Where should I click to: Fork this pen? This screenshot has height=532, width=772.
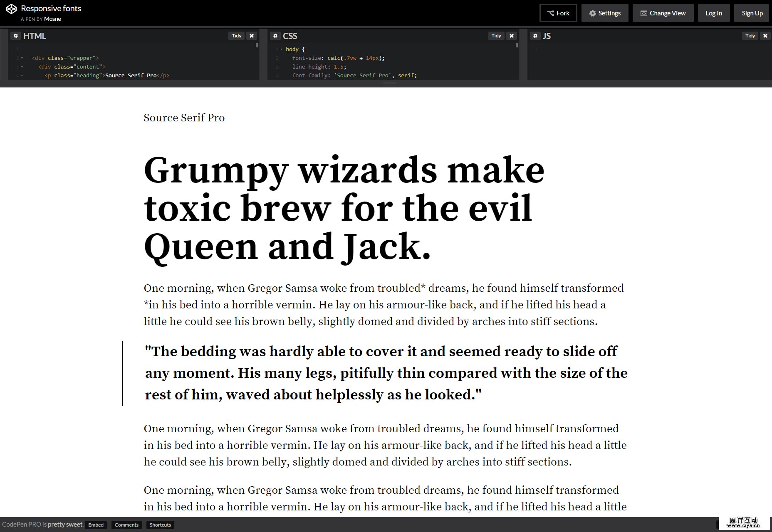pos(558,13)
